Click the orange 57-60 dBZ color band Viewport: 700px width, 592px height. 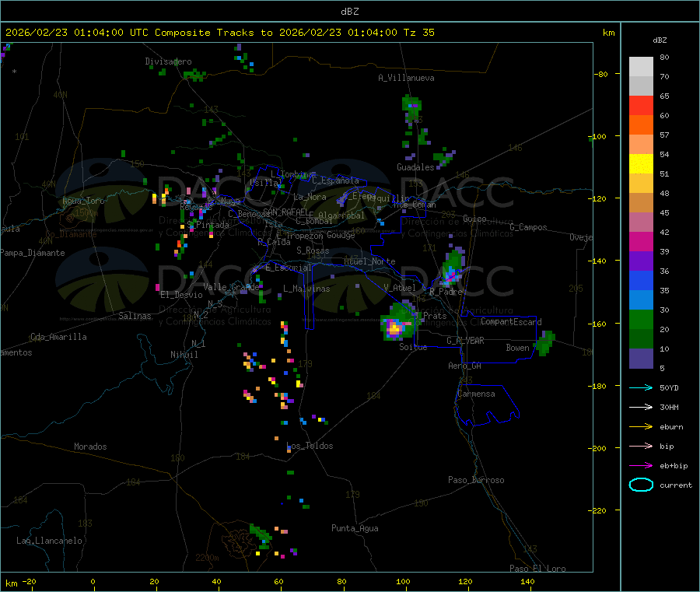point(641,125)
